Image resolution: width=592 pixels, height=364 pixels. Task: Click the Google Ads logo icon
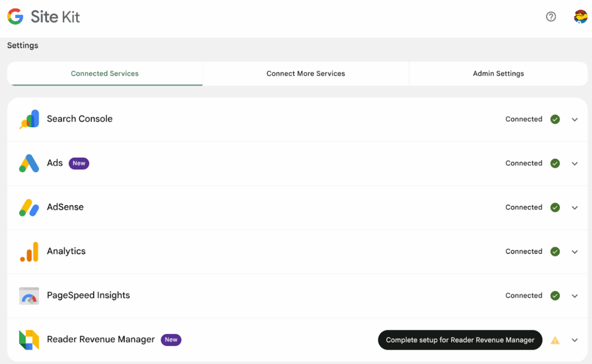point(29,164)
